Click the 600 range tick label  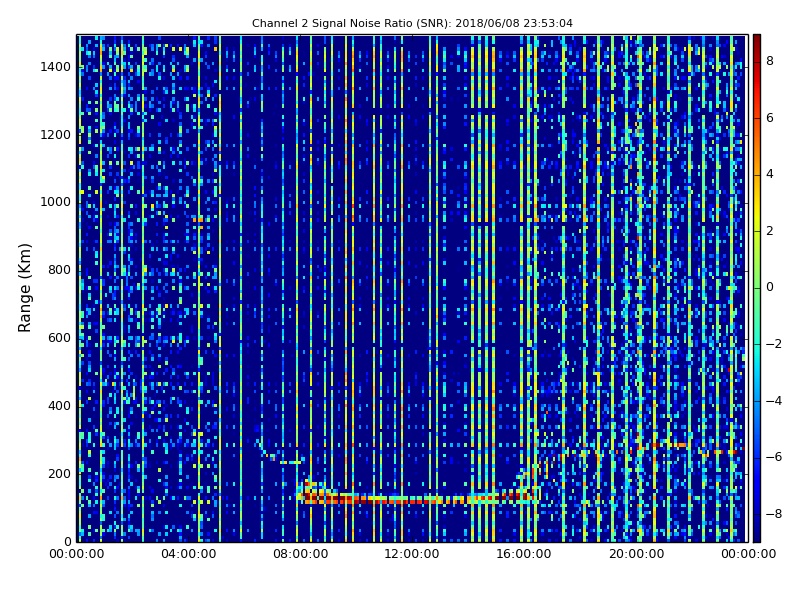click(59, 338)
